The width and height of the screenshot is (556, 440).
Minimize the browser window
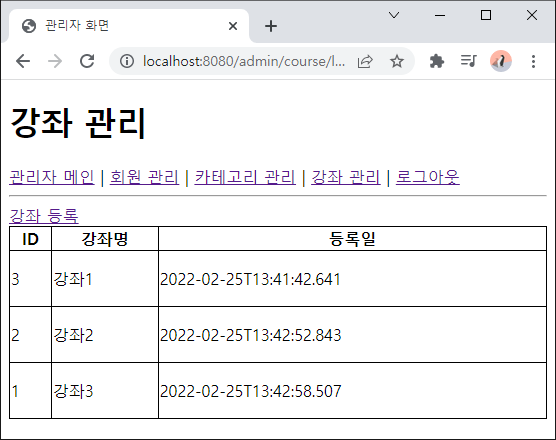[440, 15]
